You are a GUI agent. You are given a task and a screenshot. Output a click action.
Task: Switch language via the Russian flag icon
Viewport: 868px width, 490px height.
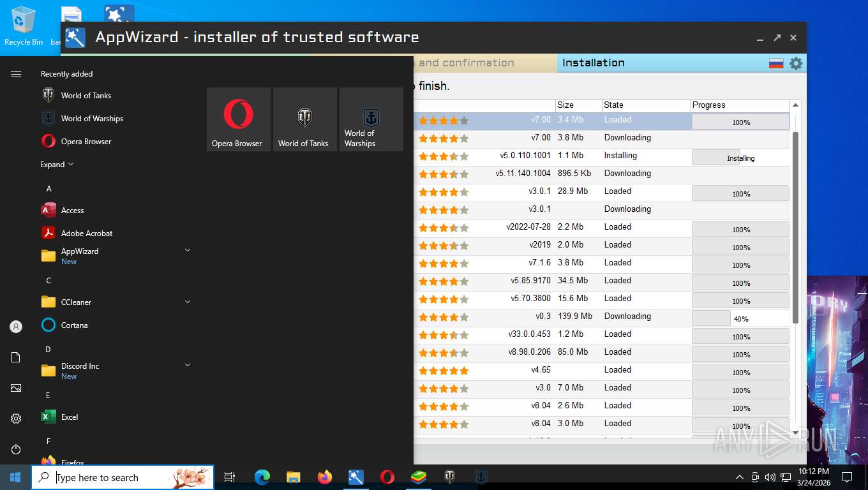pos(776,63)
